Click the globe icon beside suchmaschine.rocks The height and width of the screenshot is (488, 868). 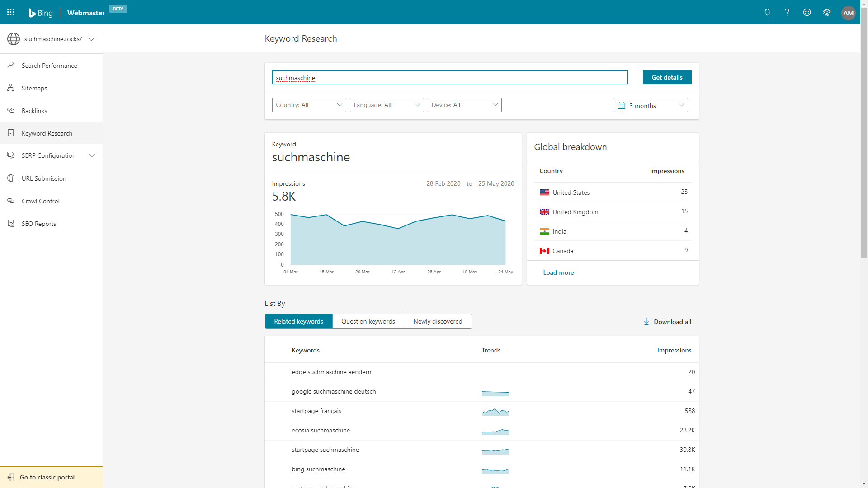[x=14, y=39]
